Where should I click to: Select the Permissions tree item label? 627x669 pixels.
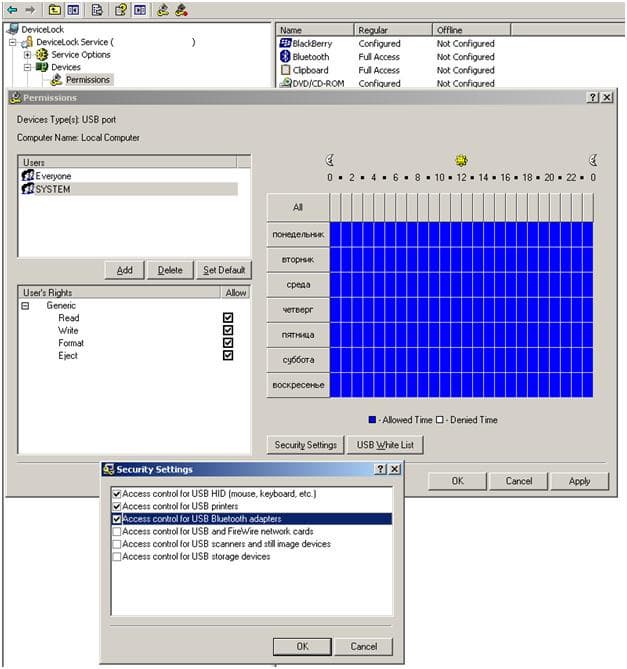(x=88, y=80)
